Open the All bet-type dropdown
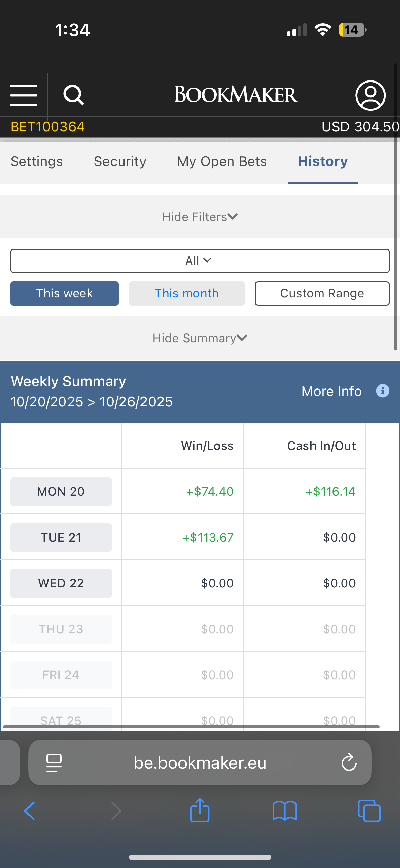The image size is (400, 868). (200, 261)
